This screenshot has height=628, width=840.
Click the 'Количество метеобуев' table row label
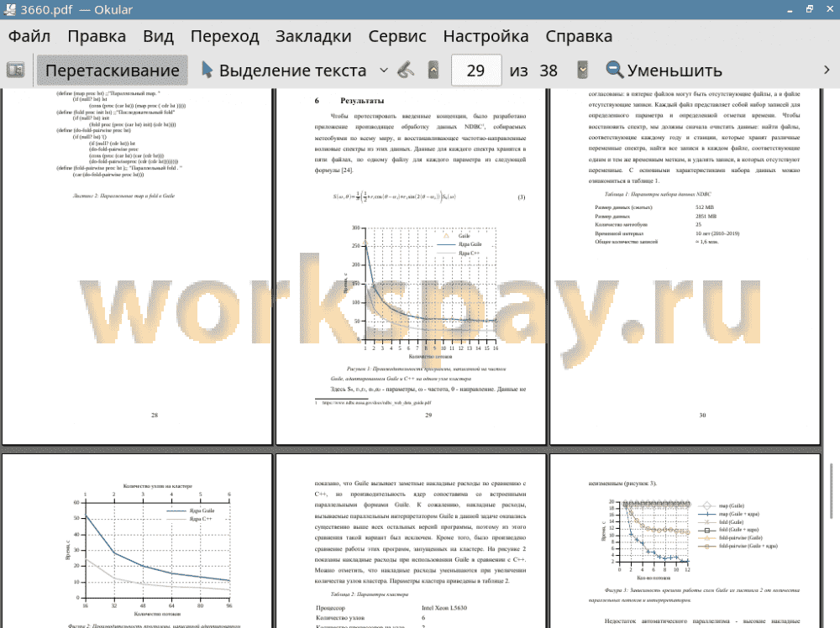(621, 225)
